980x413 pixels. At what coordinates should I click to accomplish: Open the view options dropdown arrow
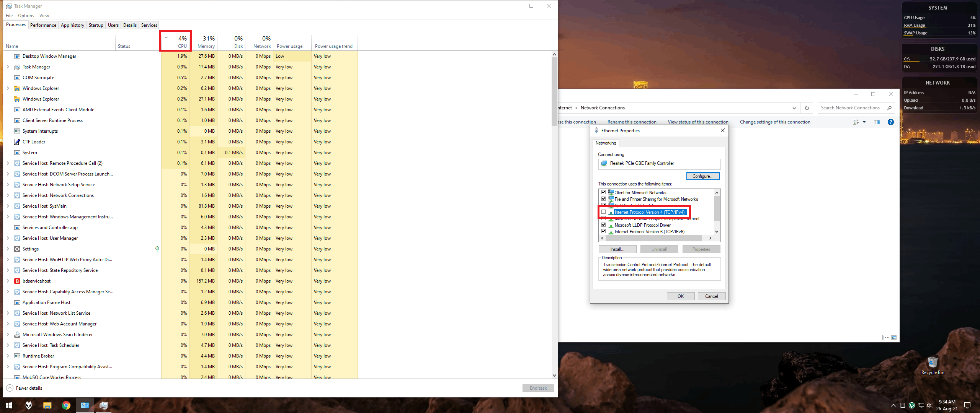click(x=864, y=122)
